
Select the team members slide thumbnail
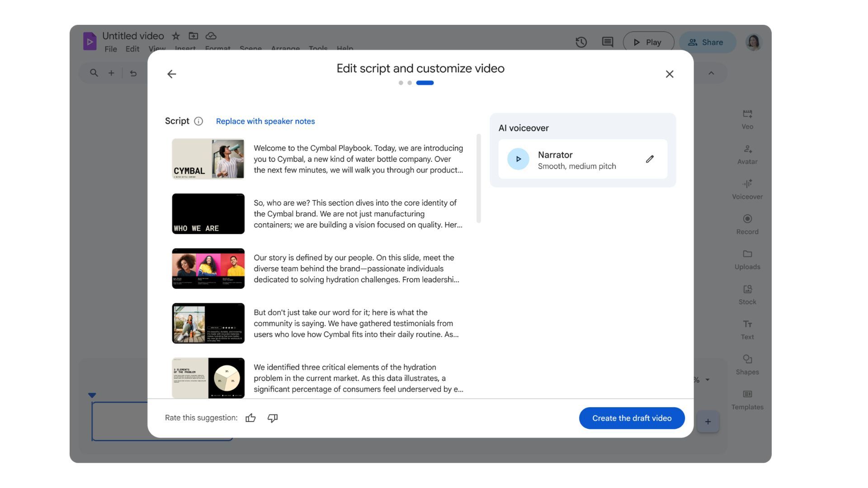208,268
